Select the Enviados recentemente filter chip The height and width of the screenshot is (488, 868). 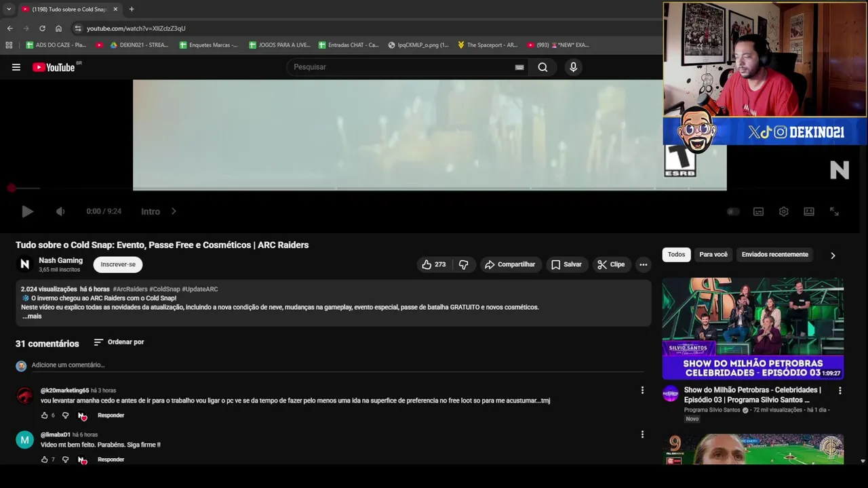click(774, 255)
